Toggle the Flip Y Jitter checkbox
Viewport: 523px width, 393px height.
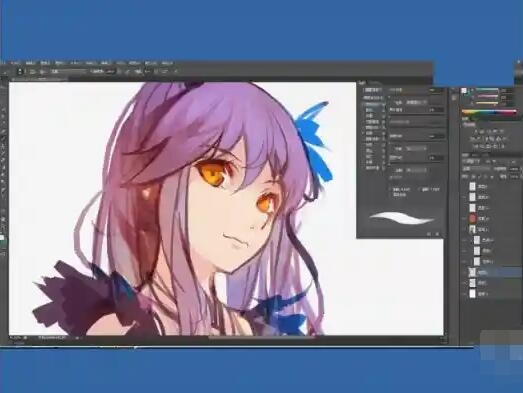click(x=419, y=189)
